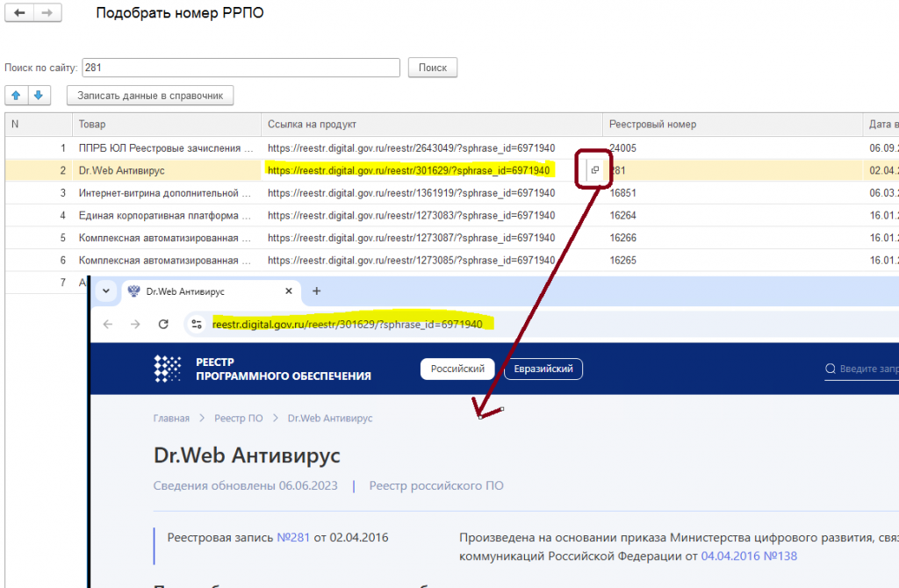Click the search magnifier on registry site
This screenshot has height=588, width=899.
point(831,369)
